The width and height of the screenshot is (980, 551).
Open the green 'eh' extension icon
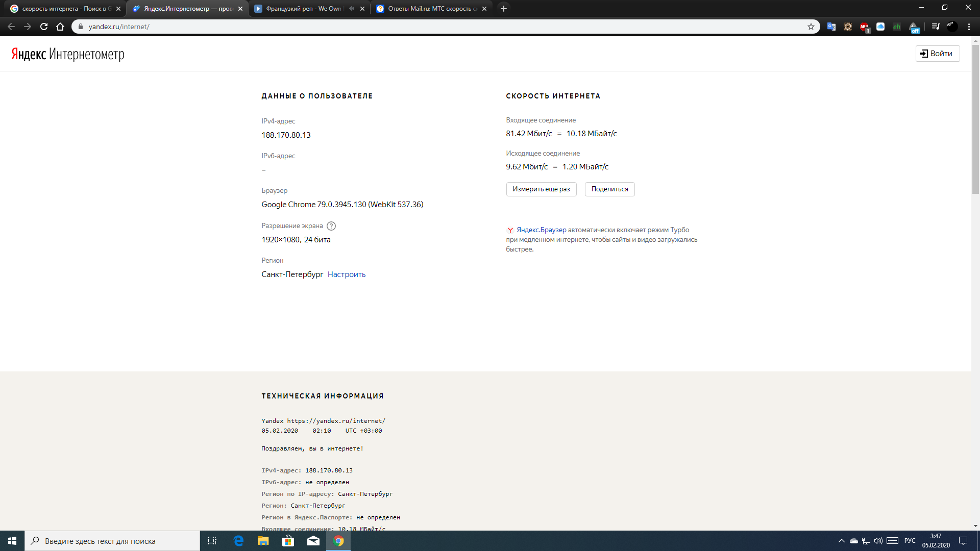coord(897,27)
